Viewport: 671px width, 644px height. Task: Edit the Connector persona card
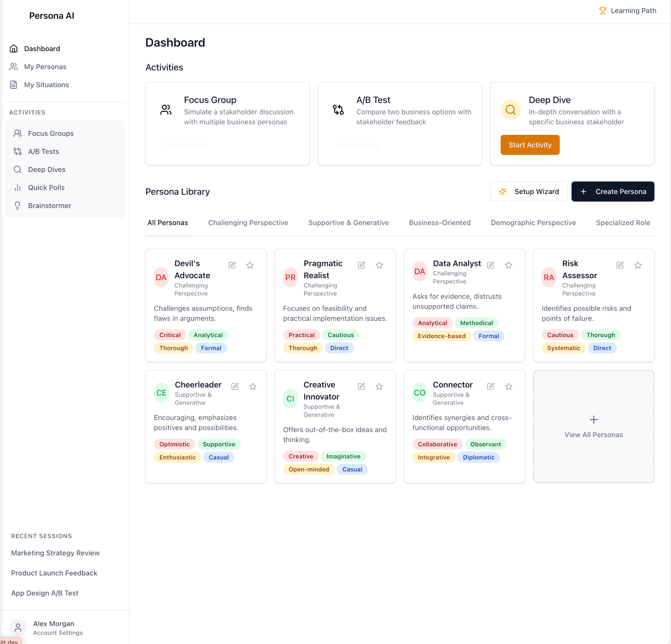click(x=490, y=386)
